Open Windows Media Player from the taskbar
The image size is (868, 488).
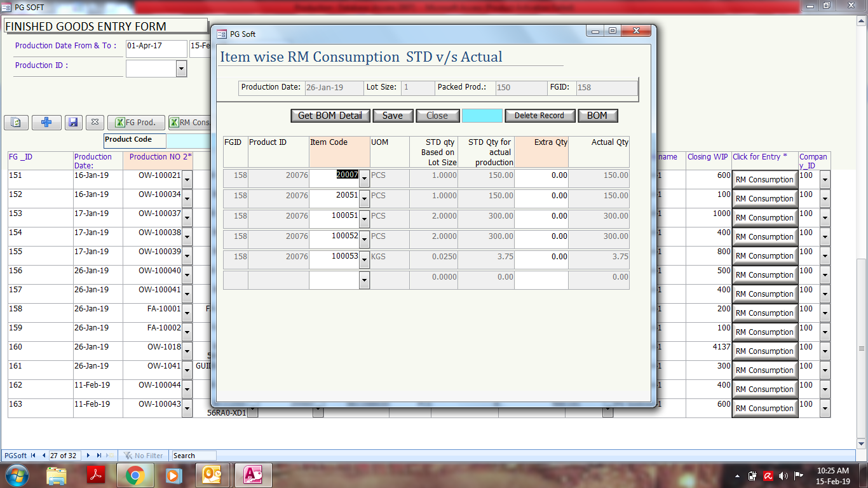click(x=173, y=475)
